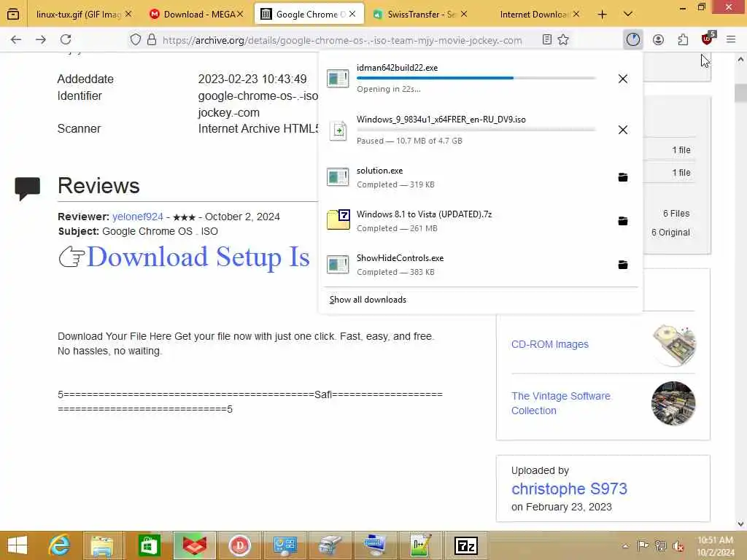
Task: Show Windows 8.1 to Vista 7z in folder
Action: coord(622,221)
